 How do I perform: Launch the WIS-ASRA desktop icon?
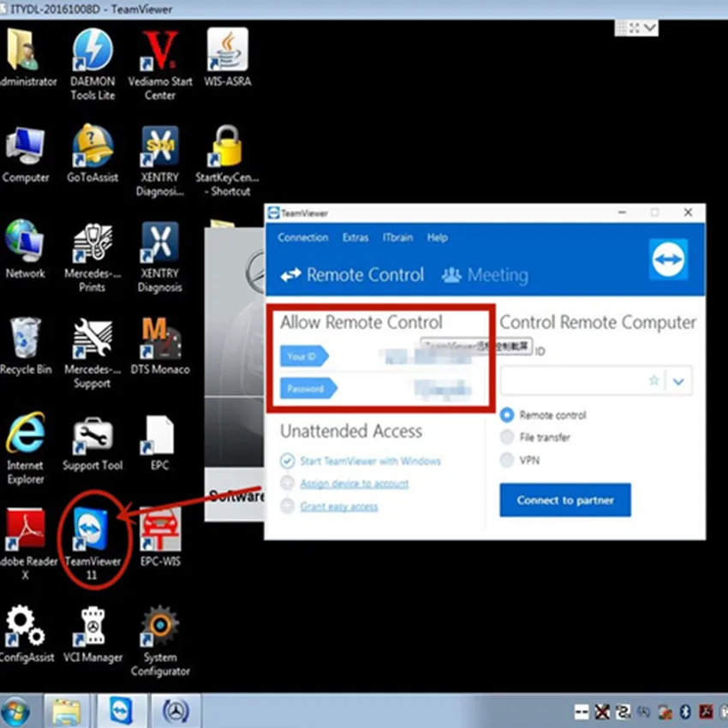coord(227,51)
